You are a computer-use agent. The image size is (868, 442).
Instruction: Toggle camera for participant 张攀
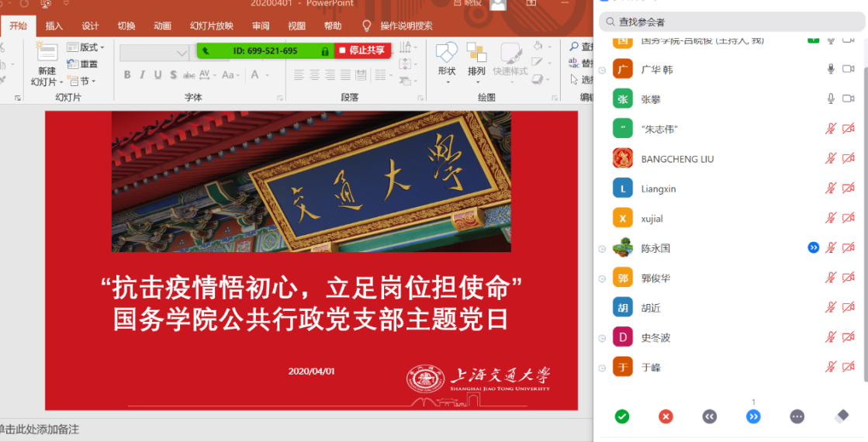coord(849,99)
